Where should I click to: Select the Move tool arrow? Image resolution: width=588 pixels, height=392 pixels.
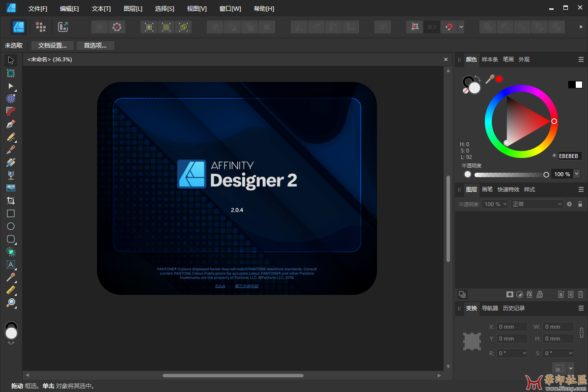(11, 60)
